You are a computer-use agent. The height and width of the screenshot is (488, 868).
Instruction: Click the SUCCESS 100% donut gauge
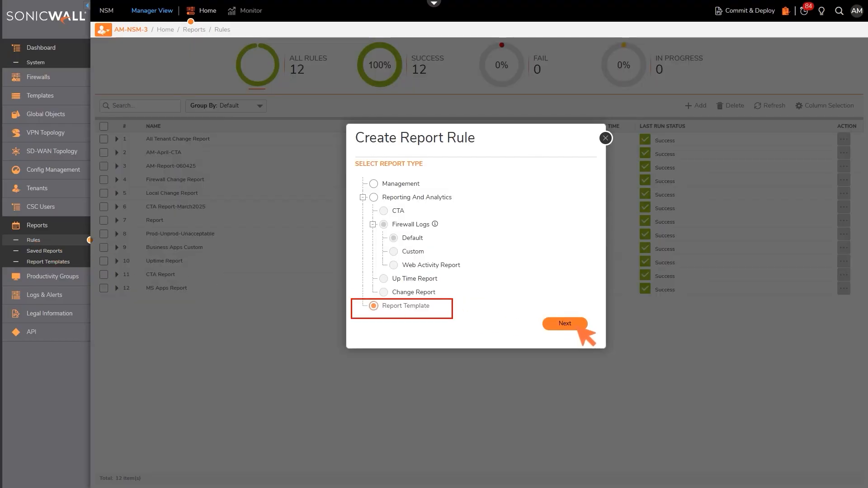(x=379, y=65)
